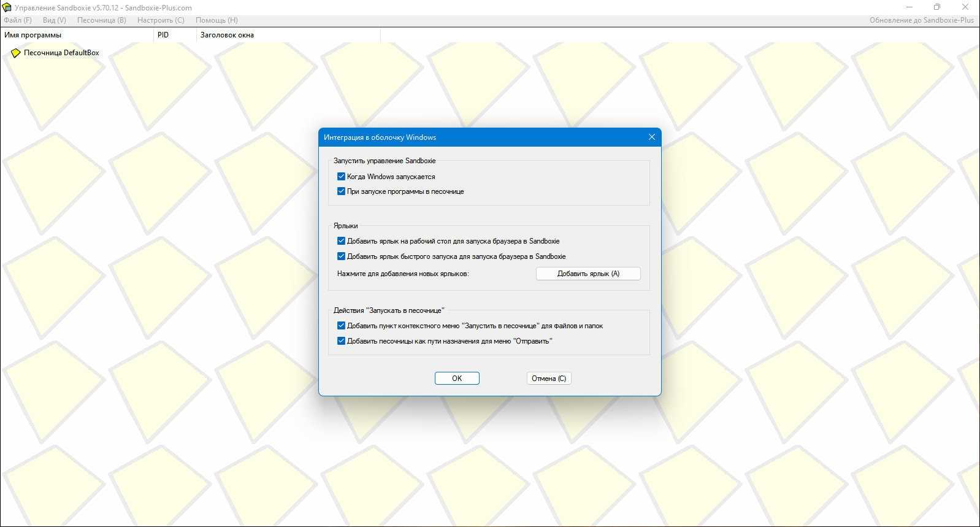The height and width of the screenshot is (527, 980).
Task: Click "Обновление до Sandboxie-Plus" link
Action: click(921, 20)
